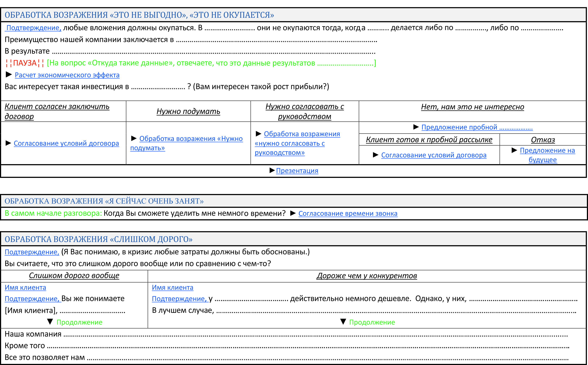588x365 pixels.
Task: Click 'Имя клиента' under 'Дороже чем у конкурентов'
Action: pyautogui.click(x=172, y=287)
